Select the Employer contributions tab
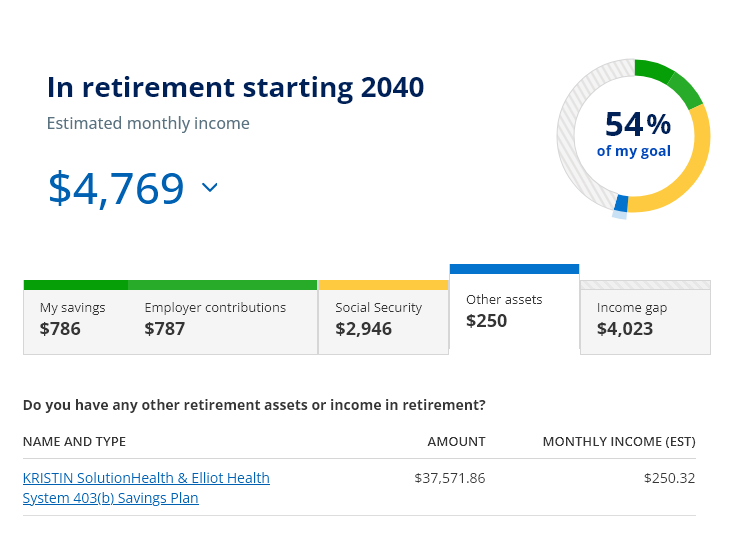The image size is (751, 535). click(223, 317)
